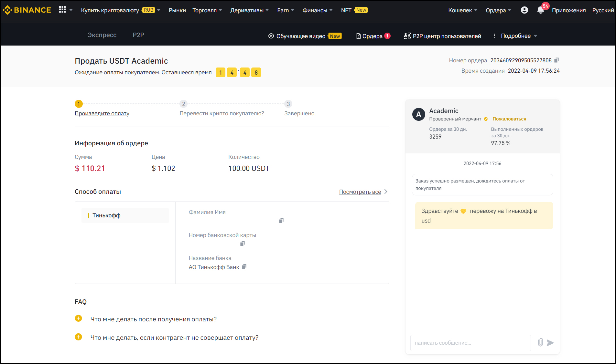Open the Academic merchant avatar
Screen dimensions: 616x364
(x=418, y=114)
